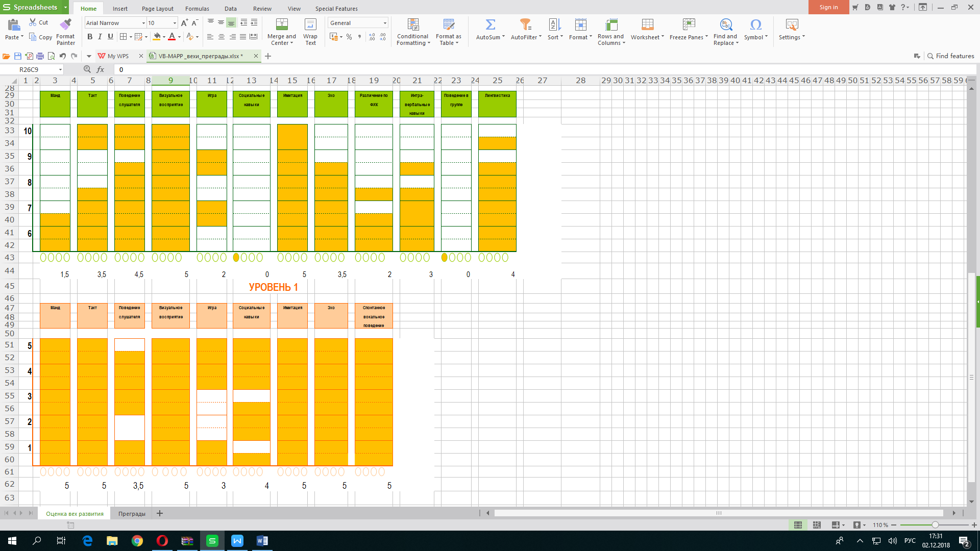The height and width of the screenshot is (551, 980).
Task: Toggle Bold formatting
Action: pos(90,37)
